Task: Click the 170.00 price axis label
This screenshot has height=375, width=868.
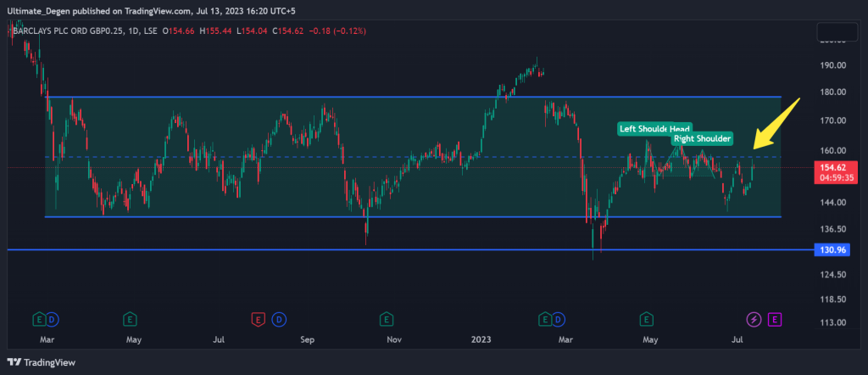Action: (832, 120)
